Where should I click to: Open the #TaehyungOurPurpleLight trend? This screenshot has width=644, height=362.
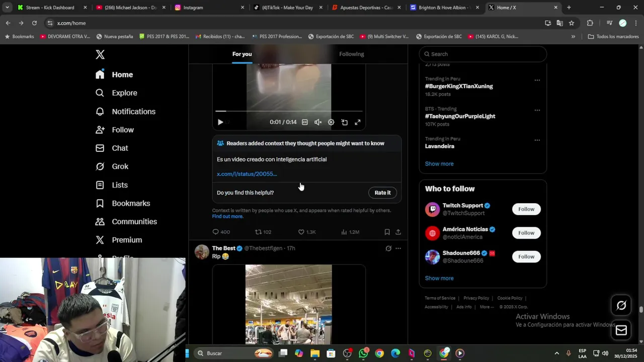(460, 116)
